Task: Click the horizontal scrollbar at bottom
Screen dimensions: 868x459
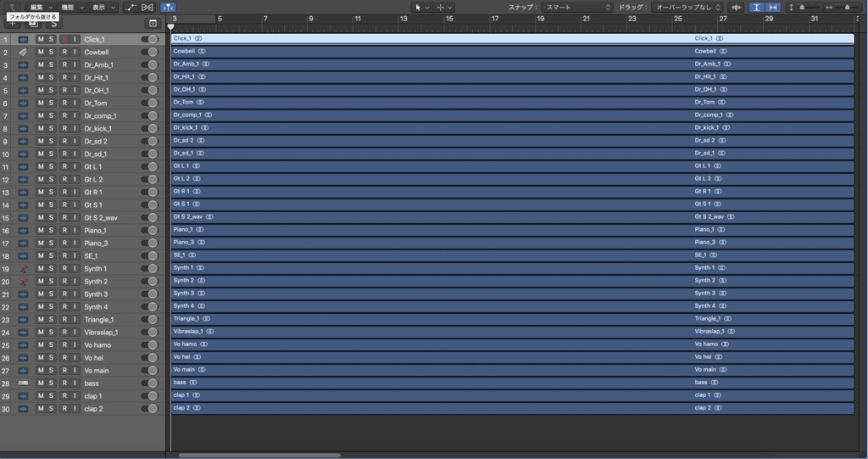Action: [259, 456]
